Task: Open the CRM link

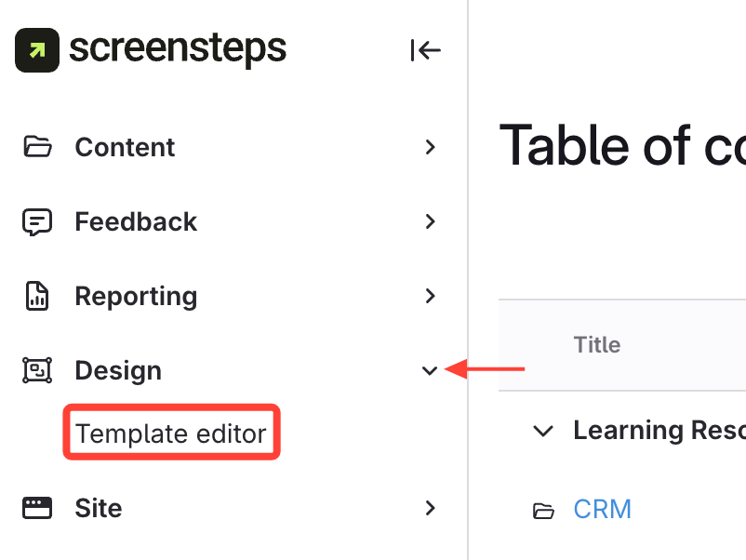Action: pyautogui.click(x=602, y=509)
